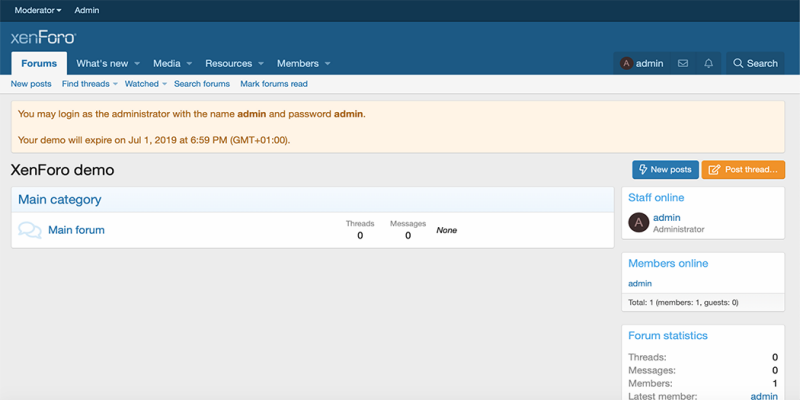The image size is (800, 400).
Task: Click the admin avatar under Staff online
Action: point(638,222)
